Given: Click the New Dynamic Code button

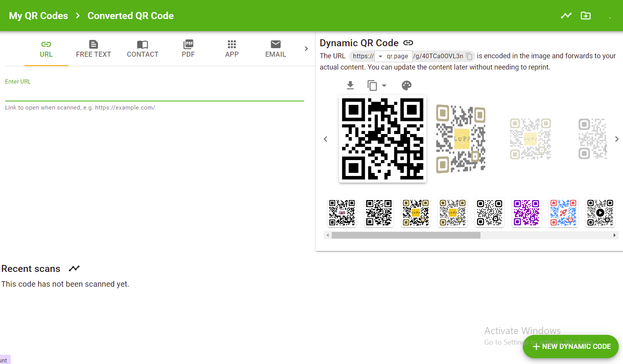Looking at the screenshot, I should coord(571,346).
